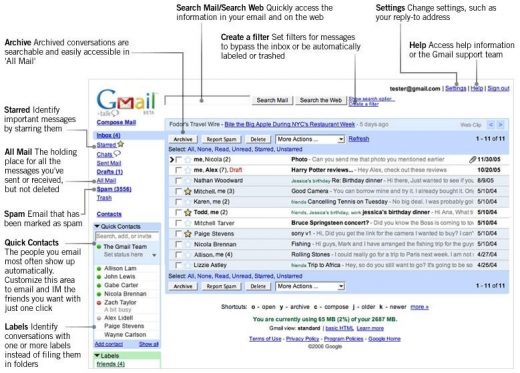This screenshot has width=520, height=373.
Task: Select checkbox for Allison, me (4)
Action: 179,255
